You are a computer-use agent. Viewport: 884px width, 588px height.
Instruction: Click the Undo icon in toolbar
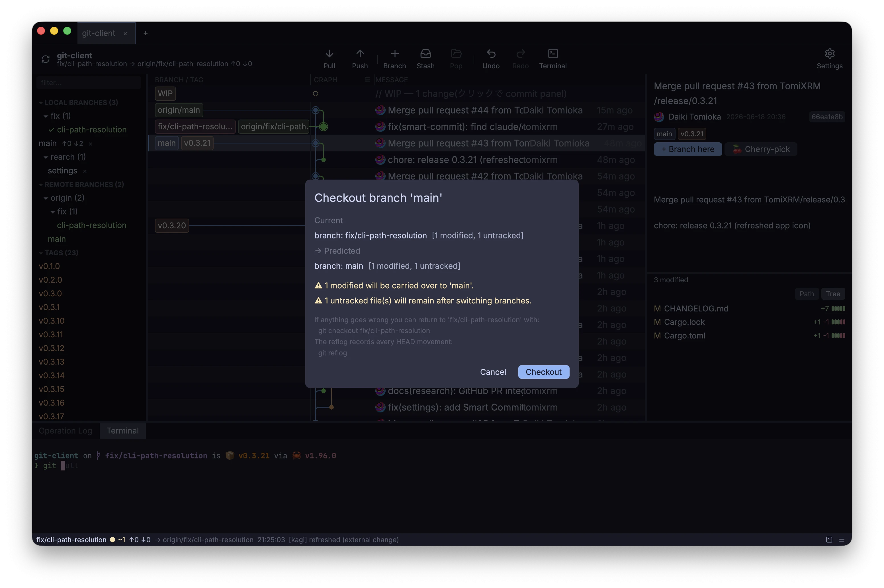(491, 54)
